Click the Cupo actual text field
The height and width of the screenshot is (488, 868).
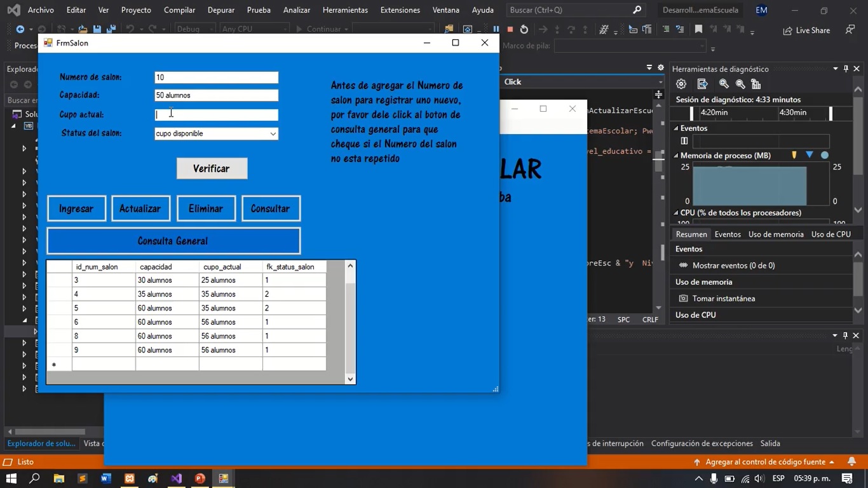[x=216, y=115]
